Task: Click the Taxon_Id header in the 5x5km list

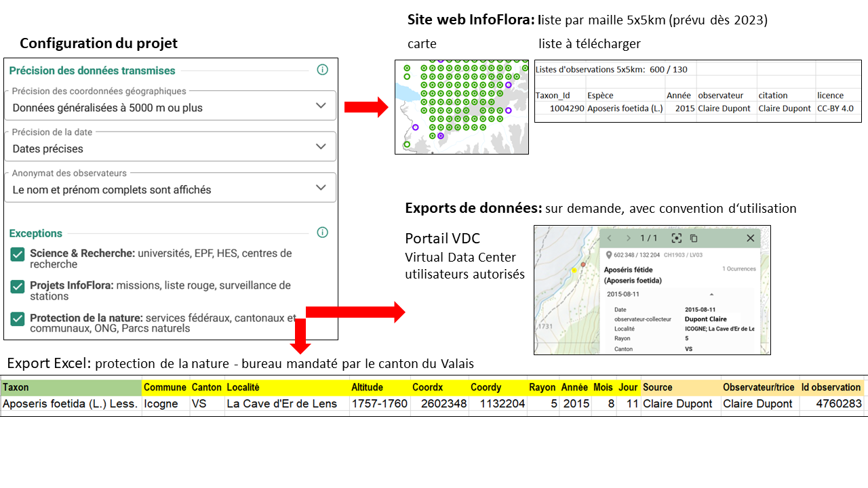Action: [x=560, y=96]
